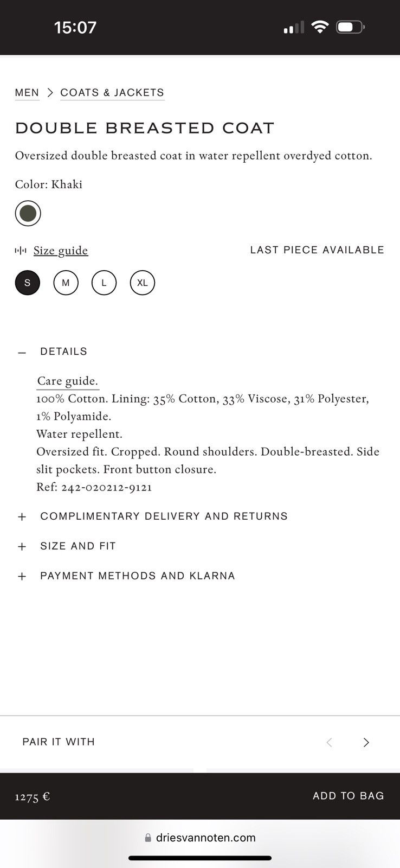Tap the lock icon beside driesvannoten.com
Image resolution: width=400 pixels, height=868 pixels.
(x=148, y=838)
